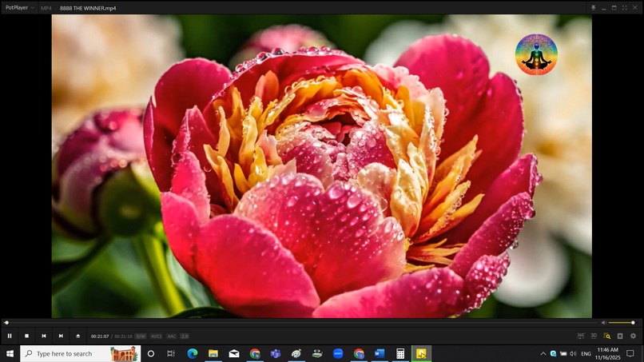Image resolution: width=644 pixels, height=362 pixels.
Task: Open the Windows Start menu
Action: (x=10, y=353)
